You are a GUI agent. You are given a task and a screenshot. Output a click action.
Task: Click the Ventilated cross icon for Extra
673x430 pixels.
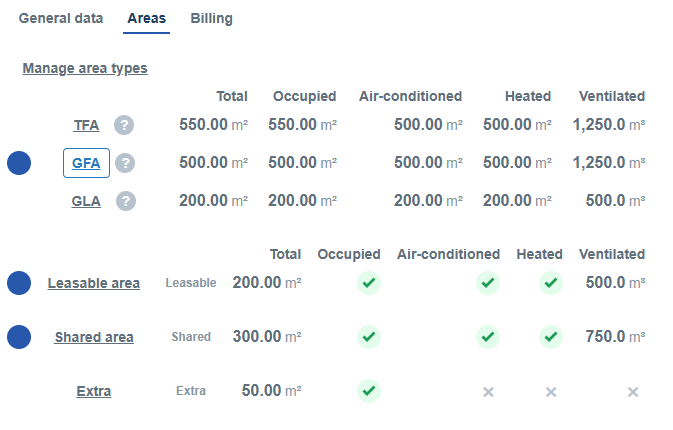pyautogui.click(x=633, y=392)
